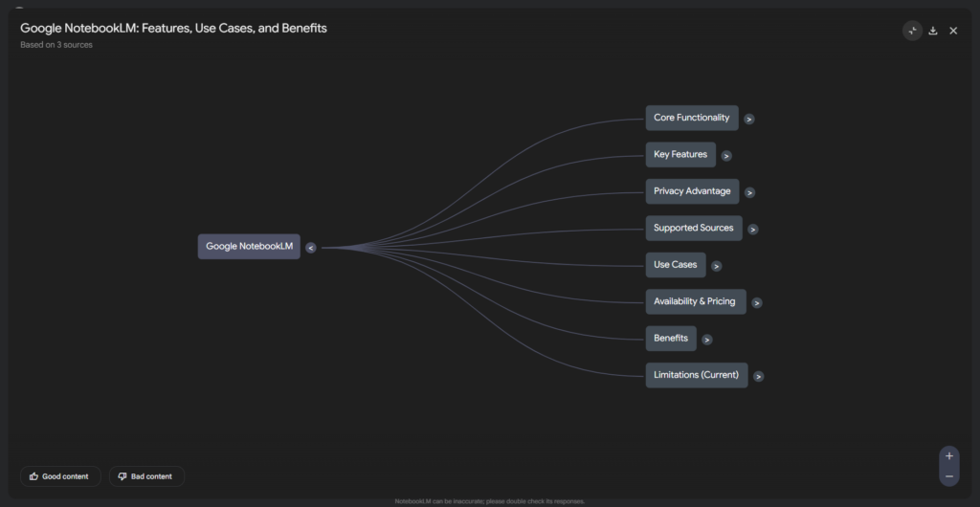
Task: Expand the Privacy Advantage branch
Action: 749,192
